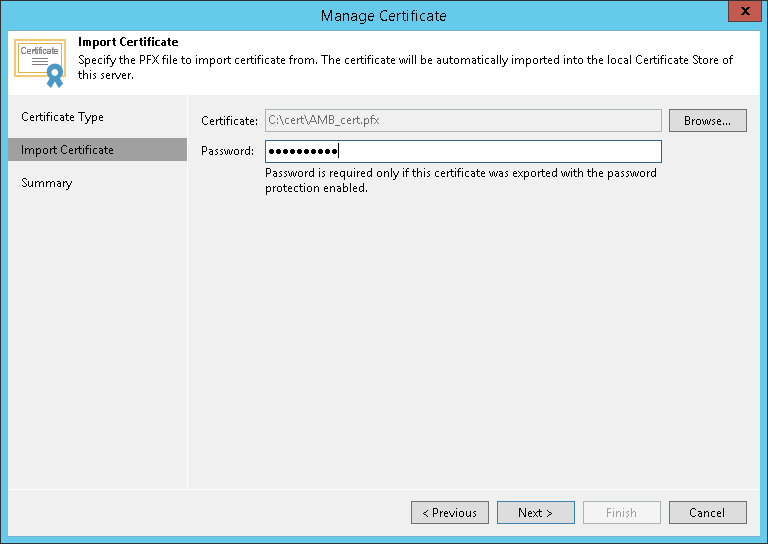Go to the Certificate Type step
This screenshot has width=768, height=544.
(x=62, y=117)
